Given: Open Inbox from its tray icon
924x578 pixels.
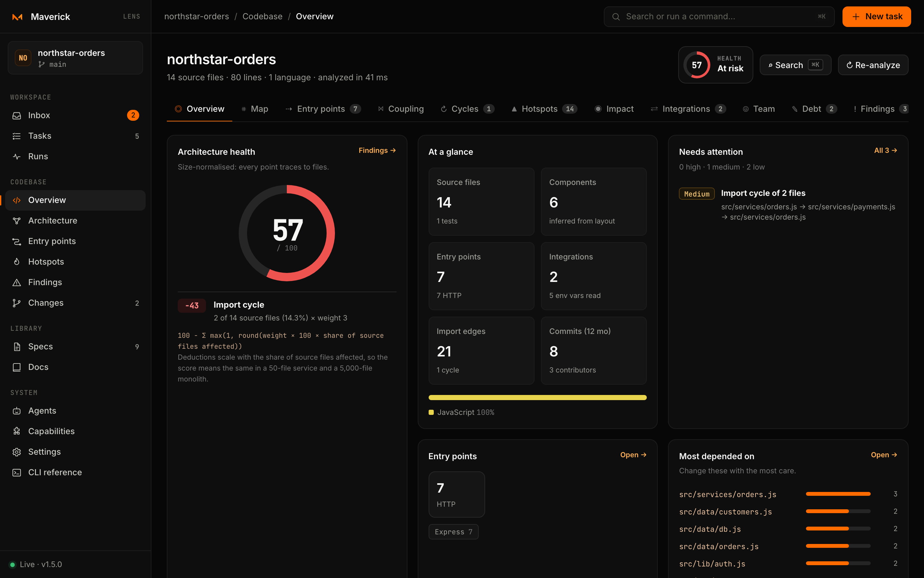Looking at the screenshot, I should (17, 116).
